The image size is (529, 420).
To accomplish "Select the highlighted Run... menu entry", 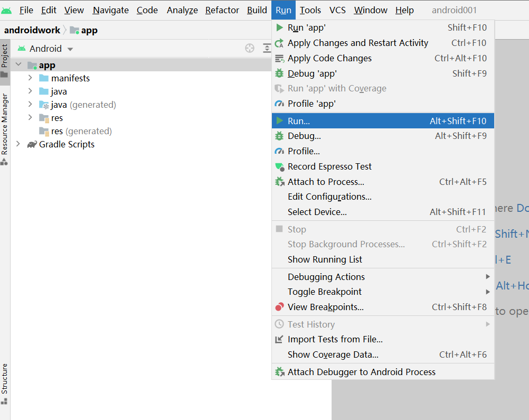I will tap(383, 121).
